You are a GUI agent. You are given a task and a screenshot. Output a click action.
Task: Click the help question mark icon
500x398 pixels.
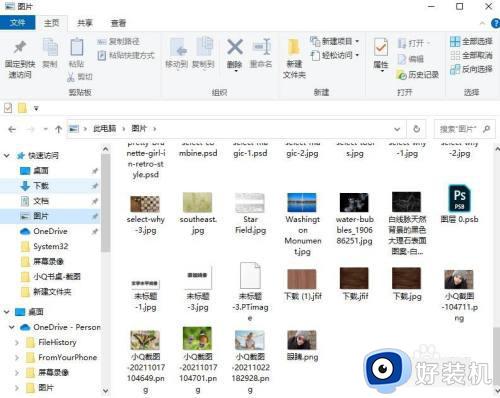pos(495,23)
